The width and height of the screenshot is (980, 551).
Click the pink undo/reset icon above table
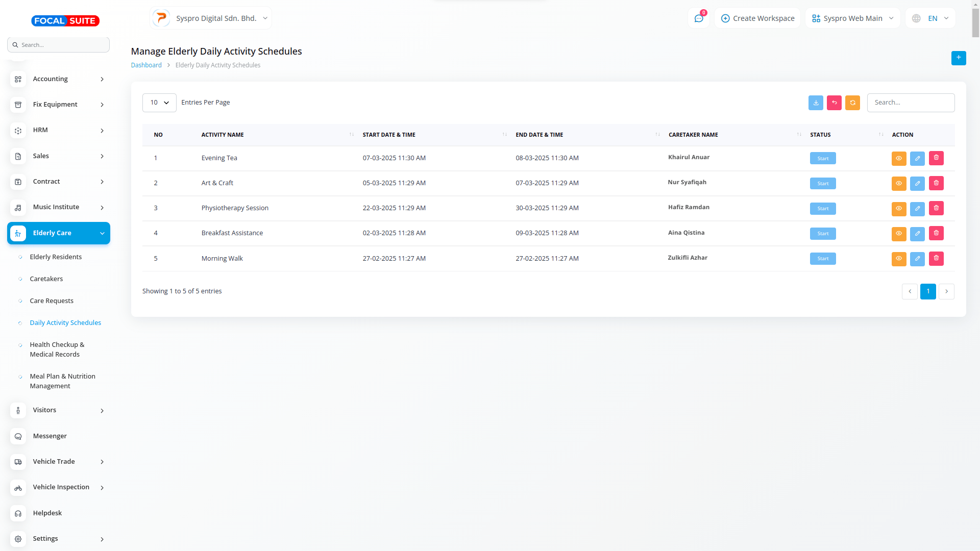[x=834, y=103]
